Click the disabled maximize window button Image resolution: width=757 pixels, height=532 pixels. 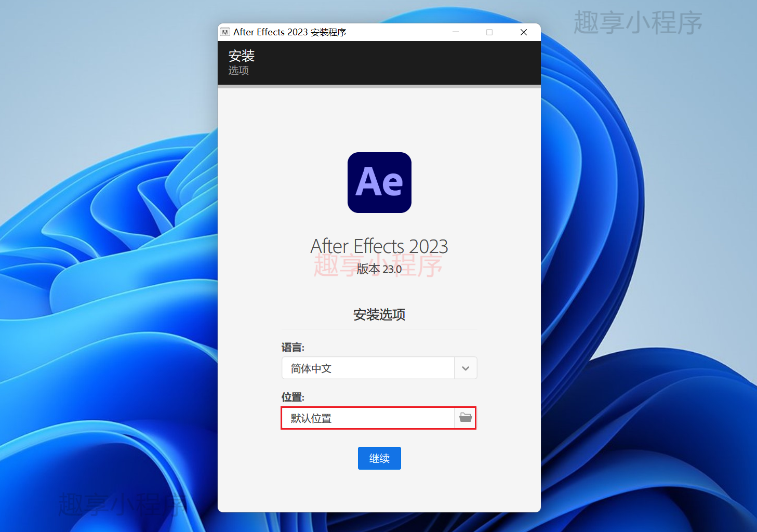pos(489,32)
